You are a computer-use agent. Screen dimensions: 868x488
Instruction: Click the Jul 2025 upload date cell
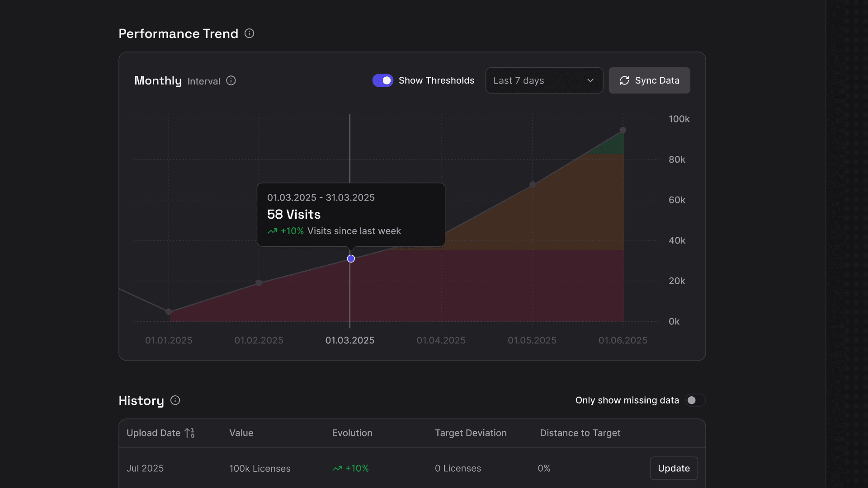click(145, 469)
